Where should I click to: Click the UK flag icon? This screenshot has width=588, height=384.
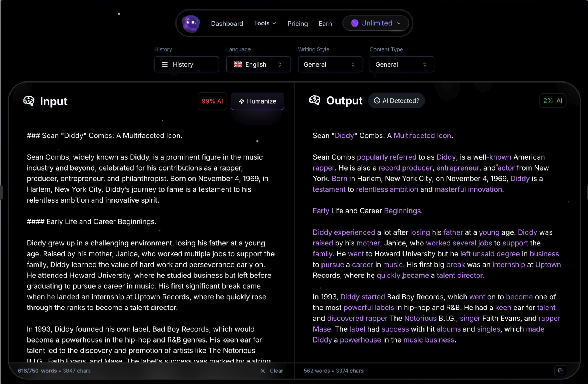pos(238,64)
